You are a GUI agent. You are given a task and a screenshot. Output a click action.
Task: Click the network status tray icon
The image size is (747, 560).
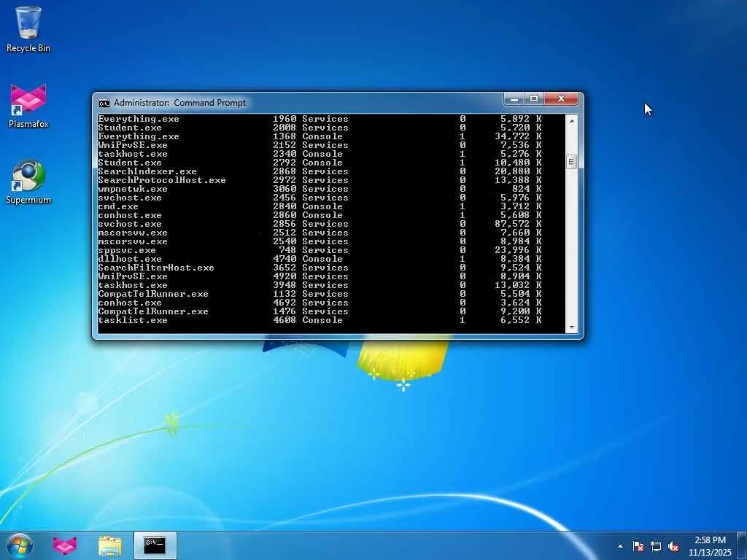click(x=656, y=546)
